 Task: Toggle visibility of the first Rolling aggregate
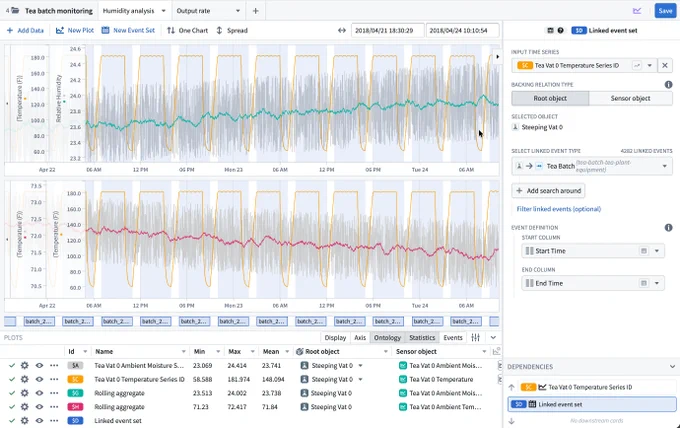click(x=39, y=393)
